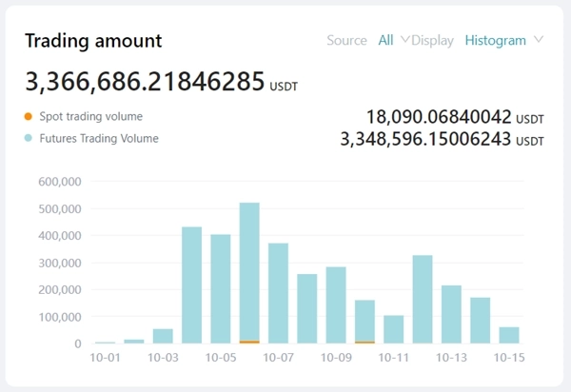This screenshot has height=392, width=571.
Task: Click the bar above the 10-13 label
Action: point(451,314)
